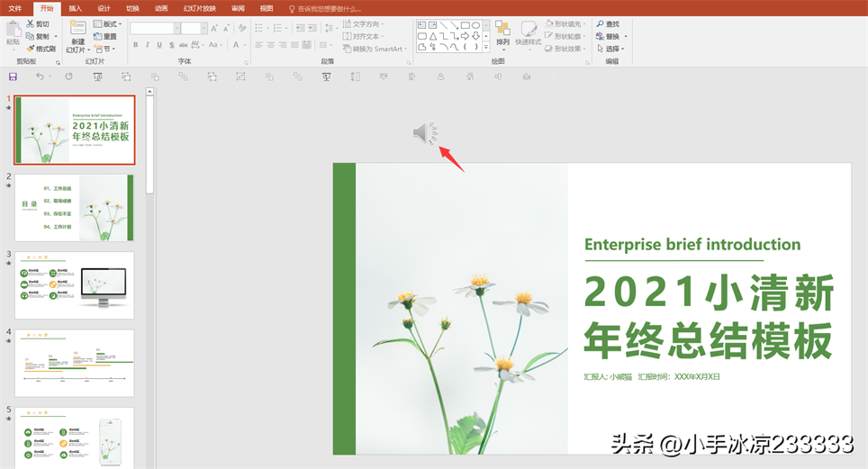Select slide 3 thumbnail in the panel

tap(75, 284)
